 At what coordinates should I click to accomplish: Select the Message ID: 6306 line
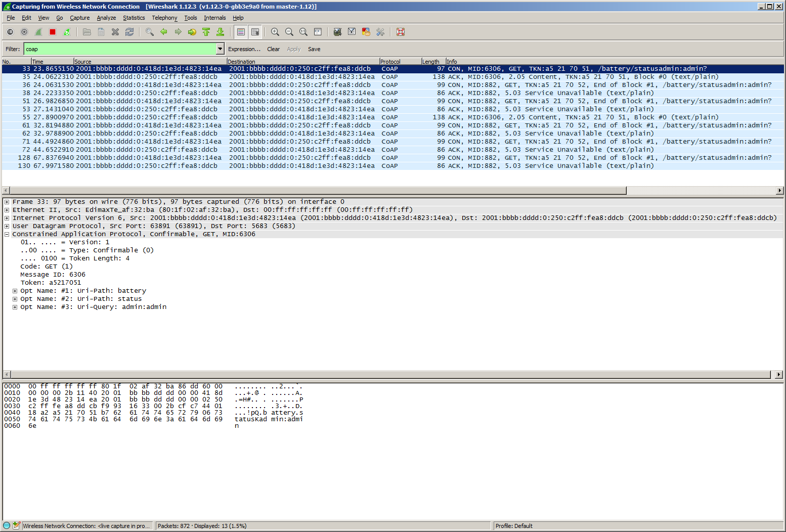point(53,275)
